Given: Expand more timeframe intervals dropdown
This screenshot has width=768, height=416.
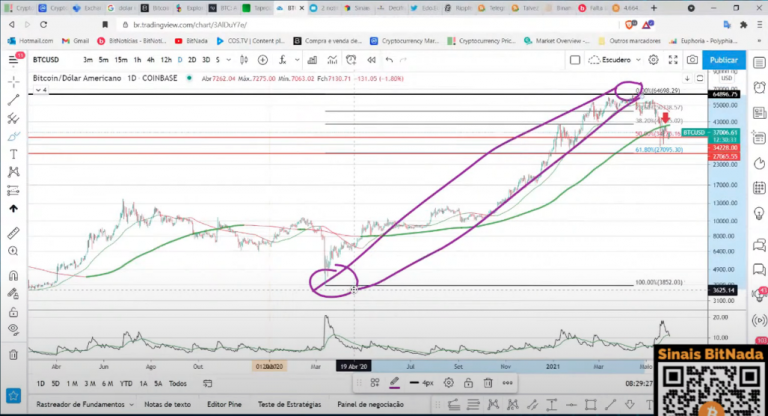Looking at the screenshot, I should point(228,60).
